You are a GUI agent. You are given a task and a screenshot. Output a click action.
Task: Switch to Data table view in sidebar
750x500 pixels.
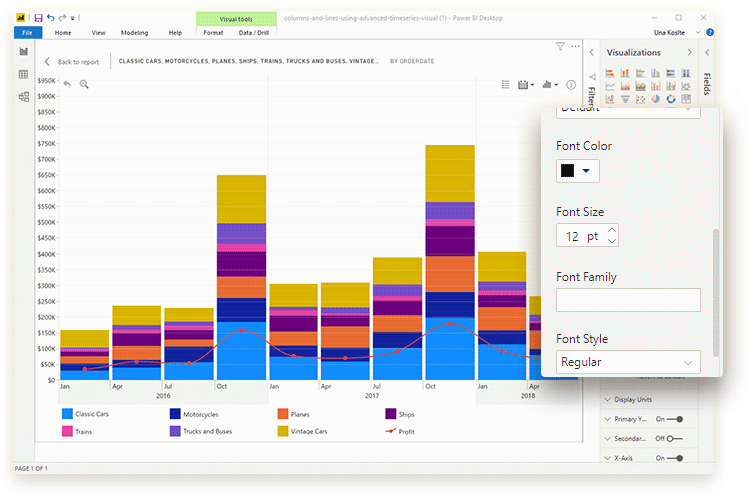[23, 75]
